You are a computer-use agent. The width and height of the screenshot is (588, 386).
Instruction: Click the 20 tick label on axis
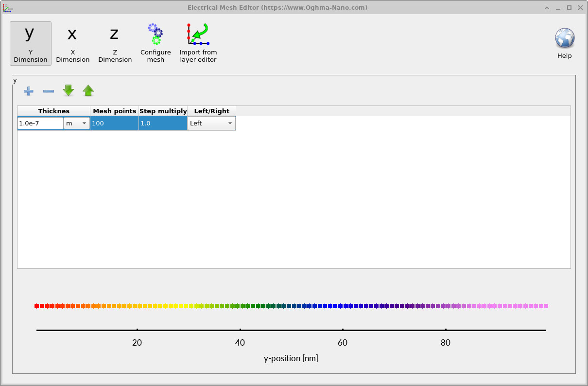[137, 343]
